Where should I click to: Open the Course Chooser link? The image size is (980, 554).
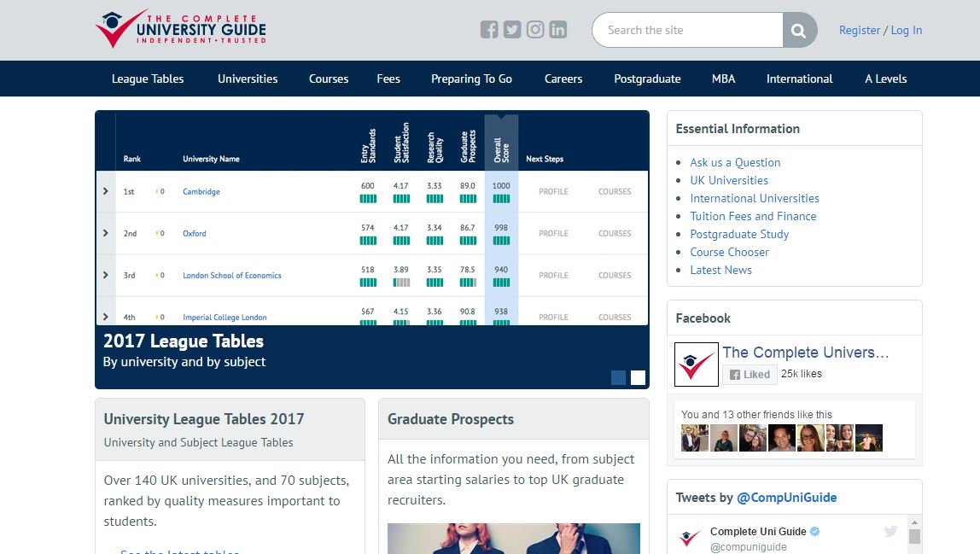pos(729,252)
